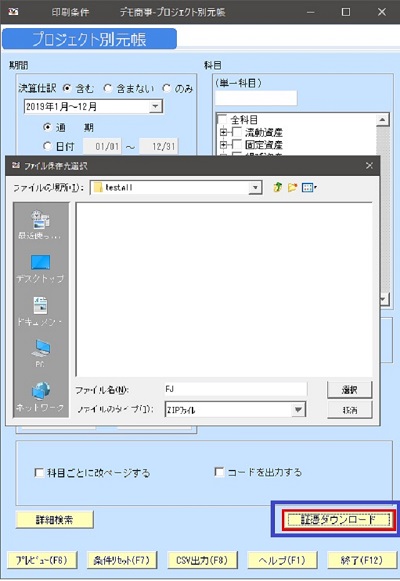The height and width of the screenshot is (581, 400).
Task: Click the プロジェクト別元帳 header tab
Action: tap(89, 39)
